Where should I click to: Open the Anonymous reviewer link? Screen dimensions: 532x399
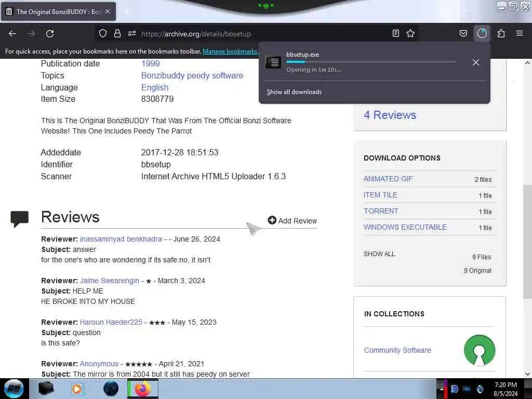99,364
